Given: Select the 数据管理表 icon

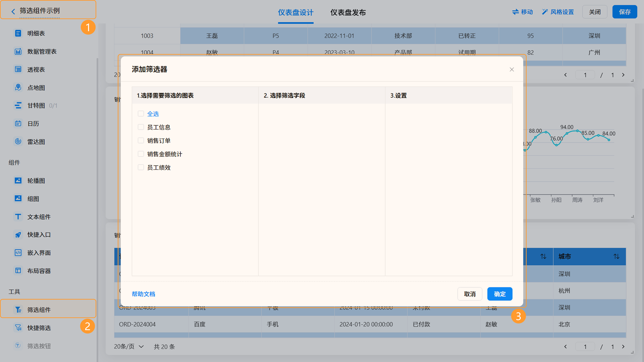Looking at the screenshot, I should point(18,51).
